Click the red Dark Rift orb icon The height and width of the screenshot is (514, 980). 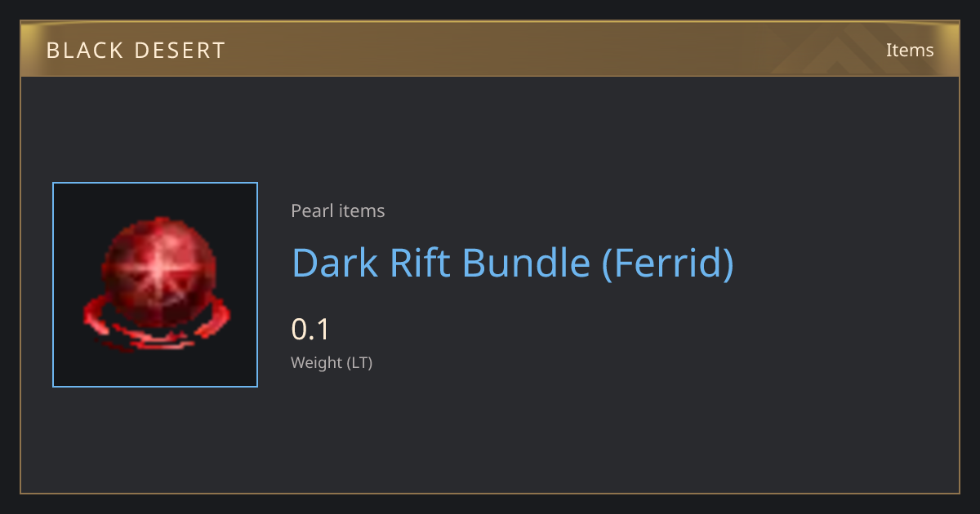(x=155, y=285)
